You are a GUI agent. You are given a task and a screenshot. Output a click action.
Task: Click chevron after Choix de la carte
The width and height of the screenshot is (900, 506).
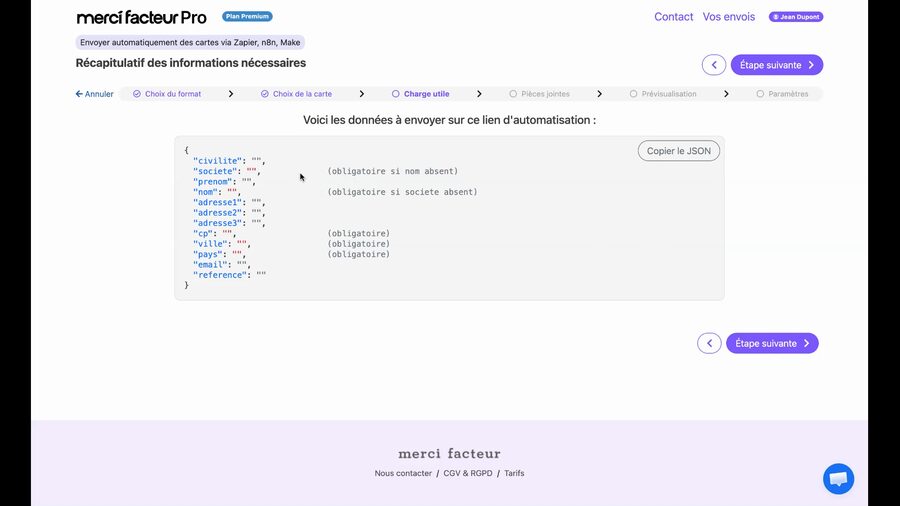pyautogui.click(x=362, y=94)
